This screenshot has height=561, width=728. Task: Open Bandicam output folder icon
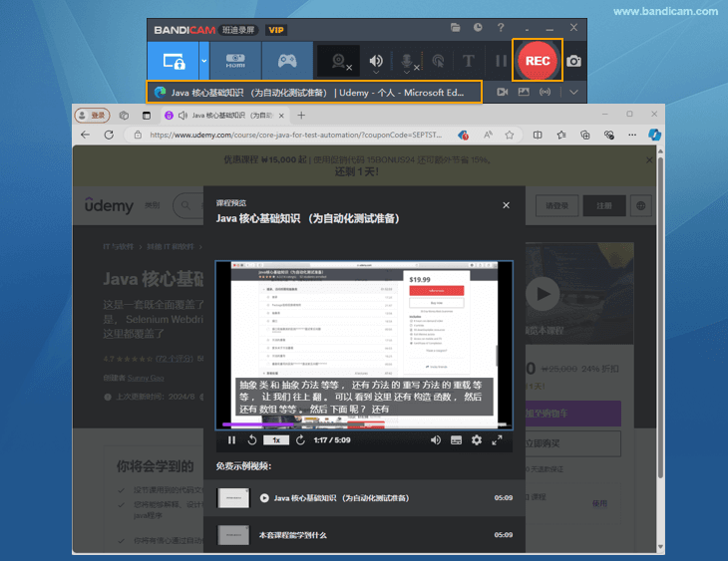pos(455,27)
